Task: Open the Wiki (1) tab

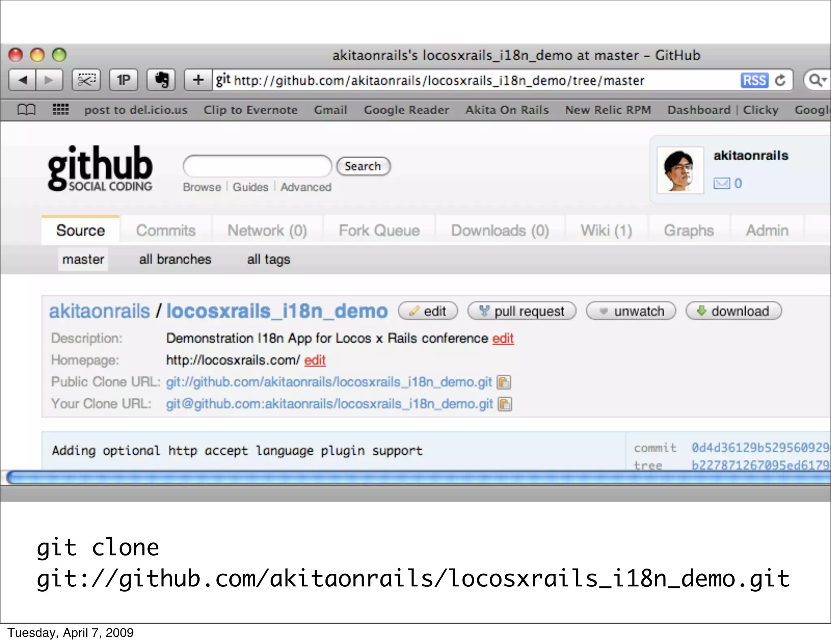Action: [x=606, y=230]
